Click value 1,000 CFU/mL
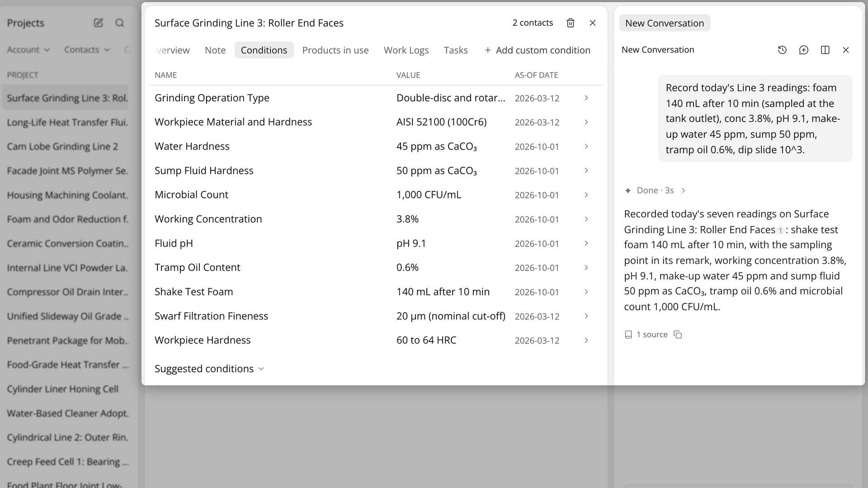868x488 pixels. pyautogui.click(x=429, y=195)
